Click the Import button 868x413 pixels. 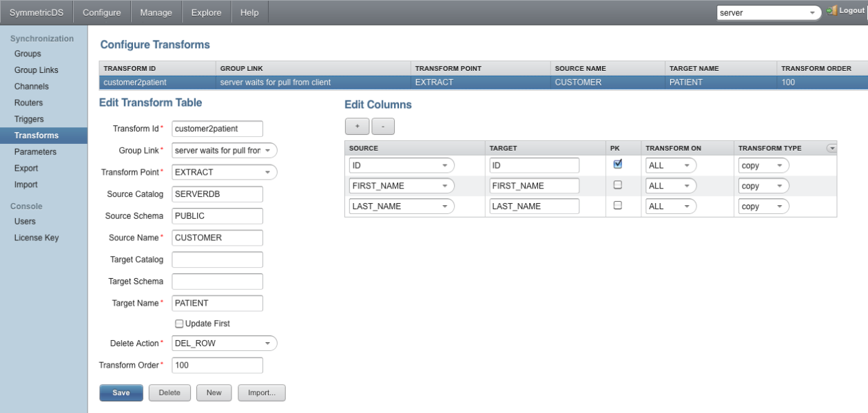(262, 392)
